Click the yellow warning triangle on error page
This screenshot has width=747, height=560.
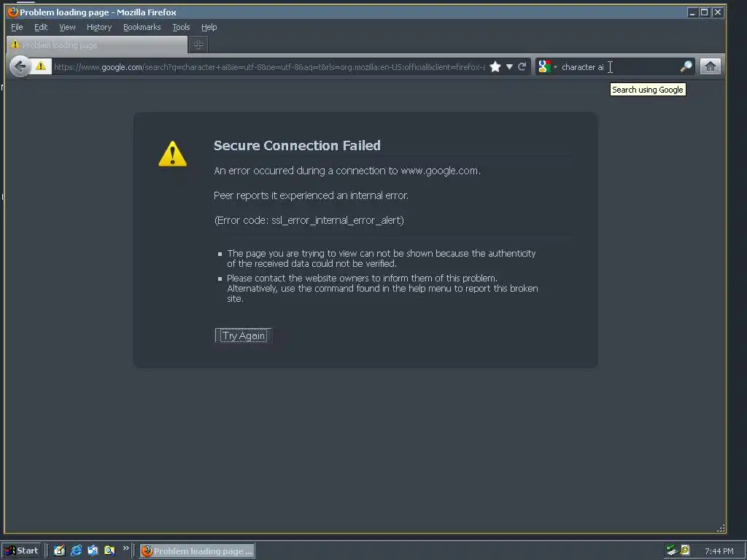click(172, 153)
